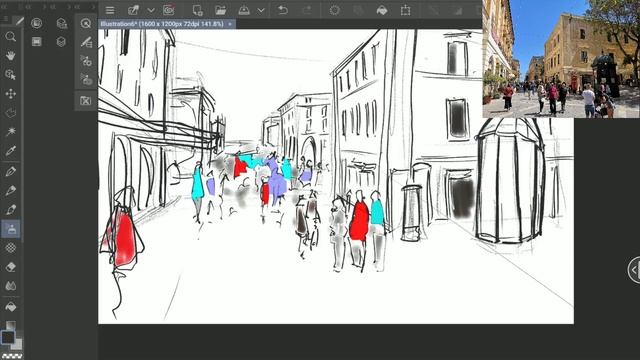Select the Eraser tool
This screenshot has height=360, width=640.
pyautogui.click(x=11, y=267)
